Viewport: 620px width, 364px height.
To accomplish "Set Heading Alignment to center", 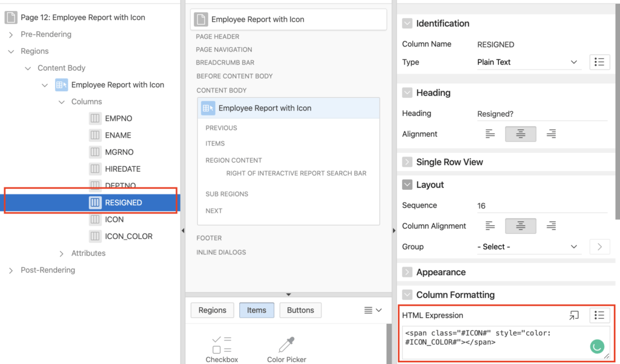I will [x=520, y=134].
